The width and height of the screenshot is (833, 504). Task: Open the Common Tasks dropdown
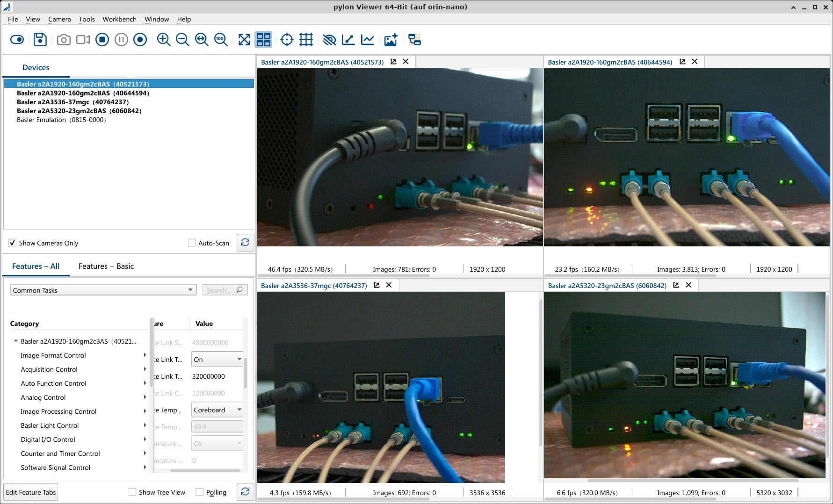pos(190,290)
